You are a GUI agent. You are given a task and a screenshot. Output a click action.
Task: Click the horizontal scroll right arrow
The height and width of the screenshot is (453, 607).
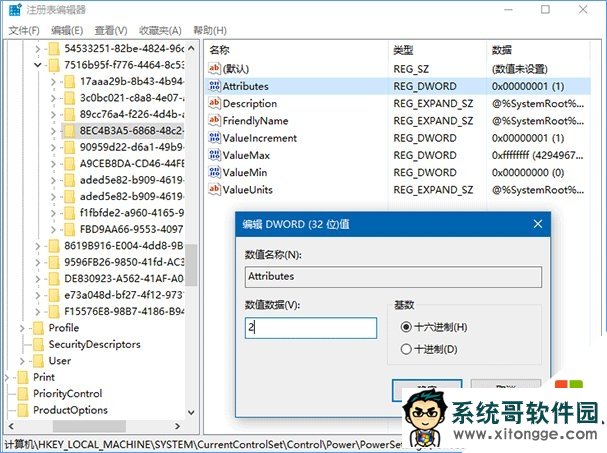tap(178, 426)
